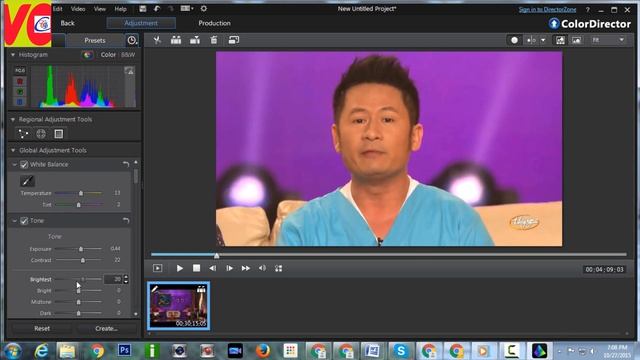Adjust volume with speaker icon
This screenshot has height=360, width=640.
click(262, 268)
